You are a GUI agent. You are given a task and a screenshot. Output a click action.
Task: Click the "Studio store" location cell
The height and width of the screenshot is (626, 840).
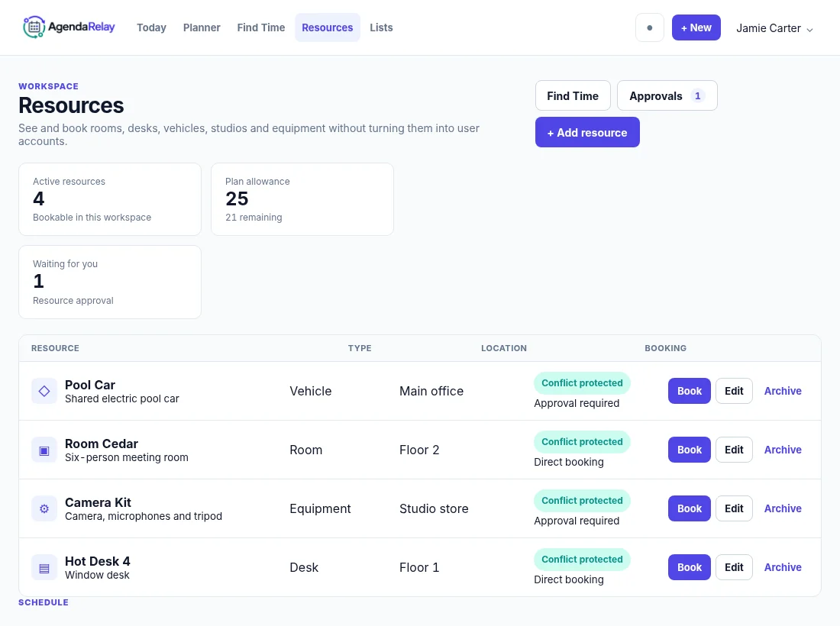(434, 508)
